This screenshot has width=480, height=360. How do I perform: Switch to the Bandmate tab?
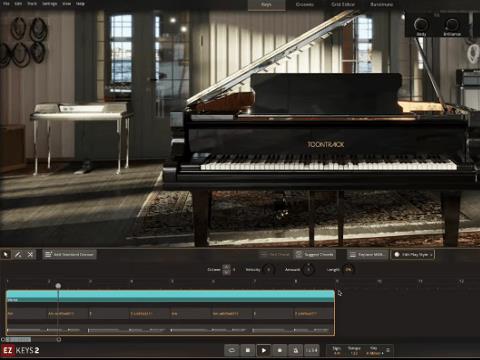pos(382,4)
